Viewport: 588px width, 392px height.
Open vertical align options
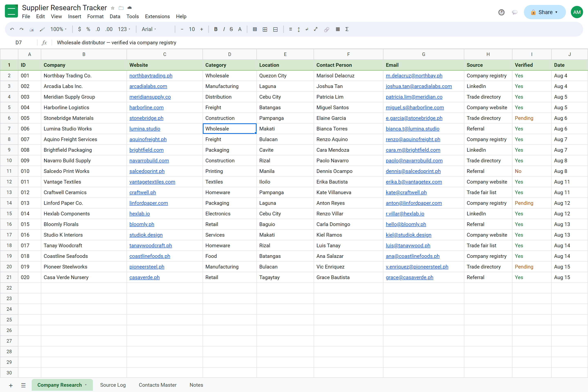point(299,29)
